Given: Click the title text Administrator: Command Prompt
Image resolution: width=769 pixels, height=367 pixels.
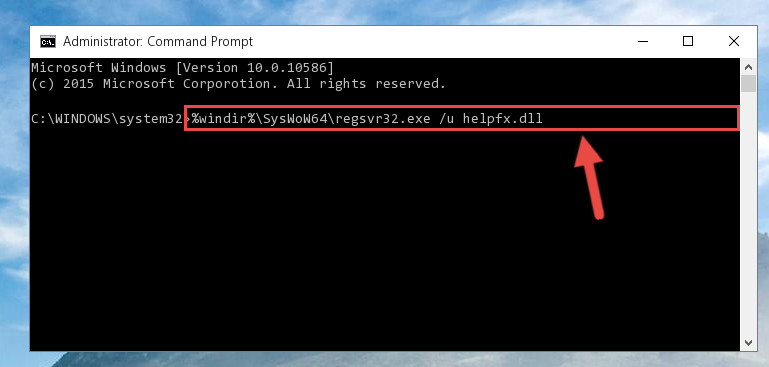Looking at the screenshot, I should [158, 42].
